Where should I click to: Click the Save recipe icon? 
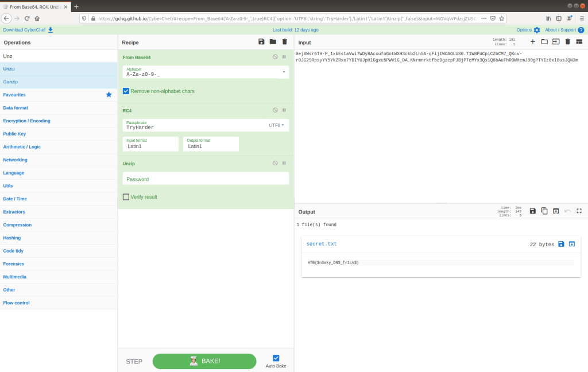point(261,42)
